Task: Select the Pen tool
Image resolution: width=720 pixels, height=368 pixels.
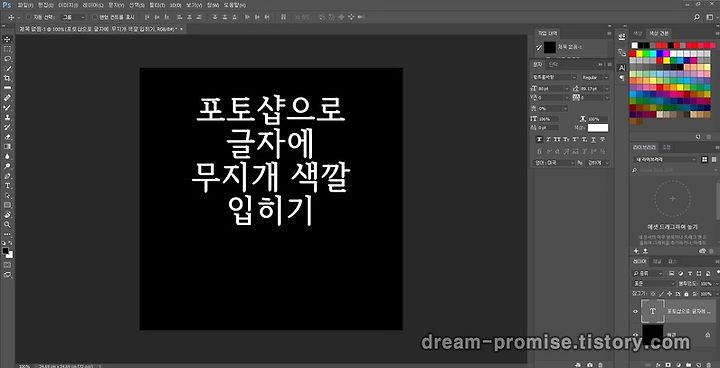Action: (7, 176)
